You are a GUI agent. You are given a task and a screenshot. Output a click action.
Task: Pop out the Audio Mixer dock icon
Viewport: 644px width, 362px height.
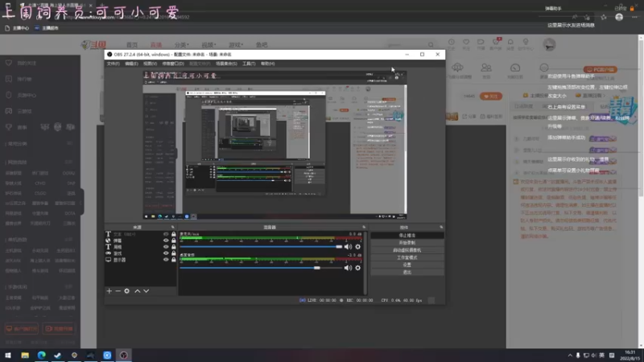pos(364,227)
